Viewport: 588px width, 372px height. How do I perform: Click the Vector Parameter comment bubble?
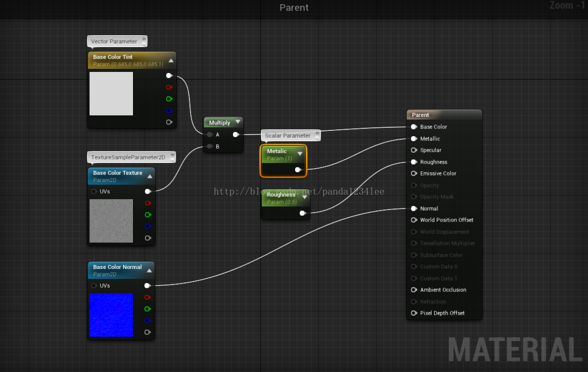117,41
